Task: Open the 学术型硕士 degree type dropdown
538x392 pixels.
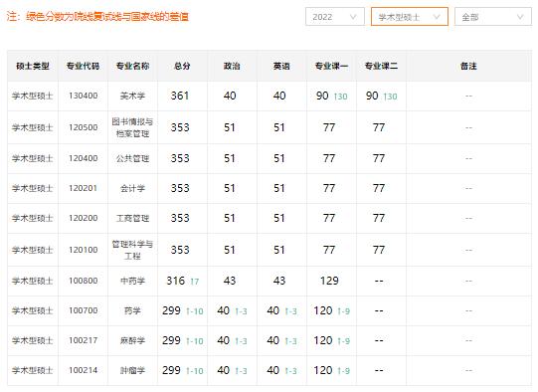Action: coord(410,17)
